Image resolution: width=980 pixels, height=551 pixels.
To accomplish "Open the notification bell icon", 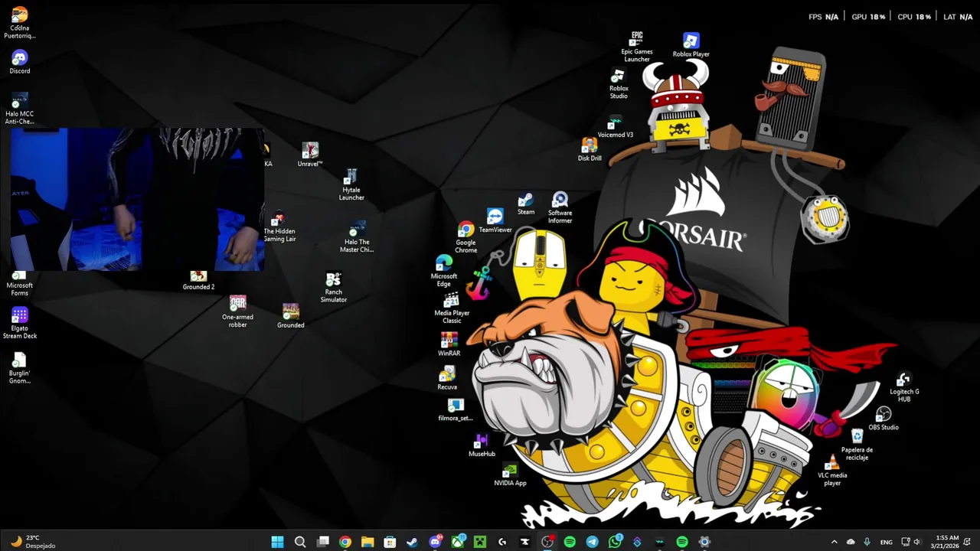I will 968,542.
